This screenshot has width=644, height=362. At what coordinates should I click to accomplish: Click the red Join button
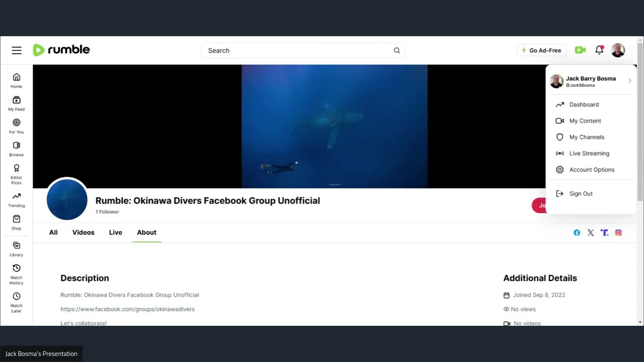(539, 205)
